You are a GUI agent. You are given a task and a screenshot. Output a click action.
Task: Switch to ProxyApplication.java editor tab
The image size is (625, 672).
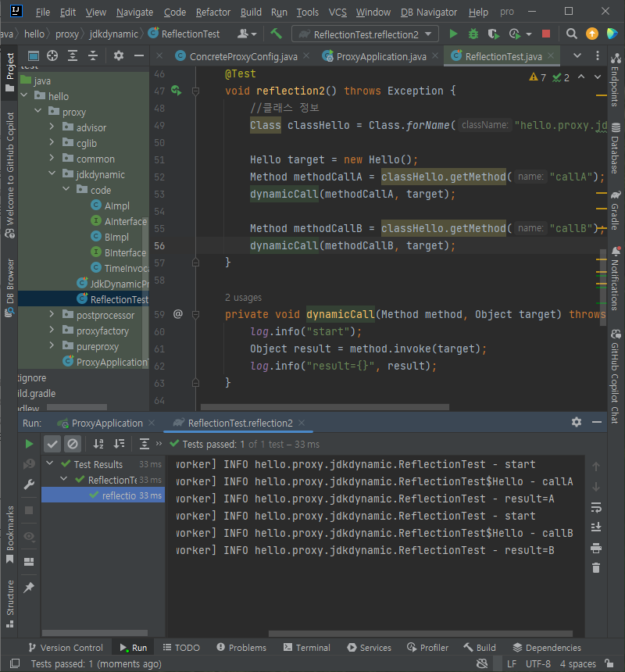coord(380,57)
